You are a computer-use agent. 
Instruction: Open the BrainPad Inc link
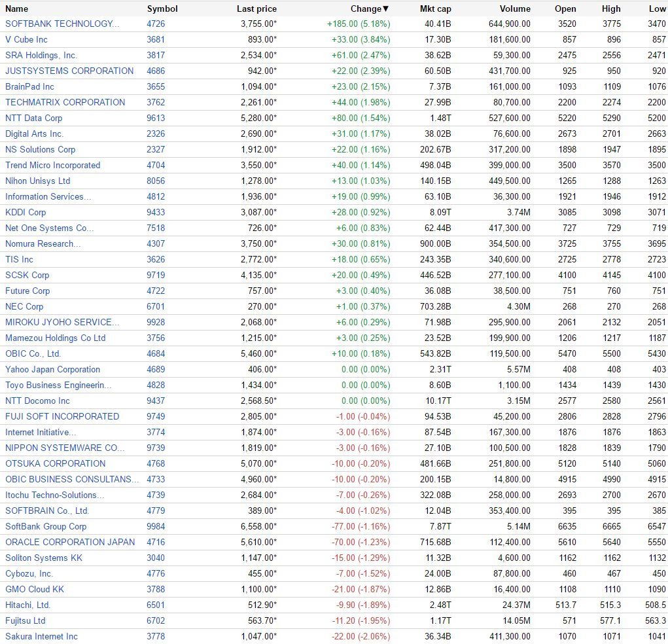coord(30,86)
